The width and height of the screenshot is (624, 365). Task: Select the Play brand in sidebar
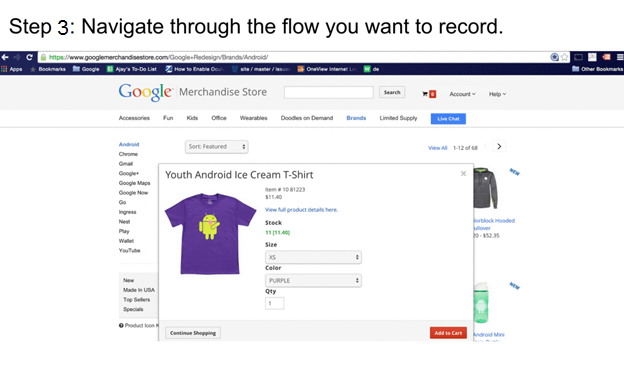pyautogui.click(x=124, y=231)
